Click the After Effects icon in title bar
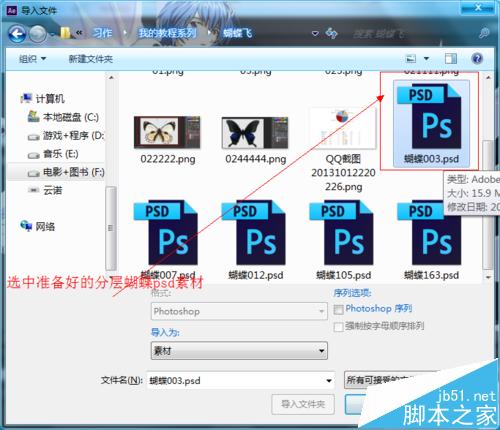The height and width of the screenshot is (430, 500). pyautogui.click(x=11, y=10)
